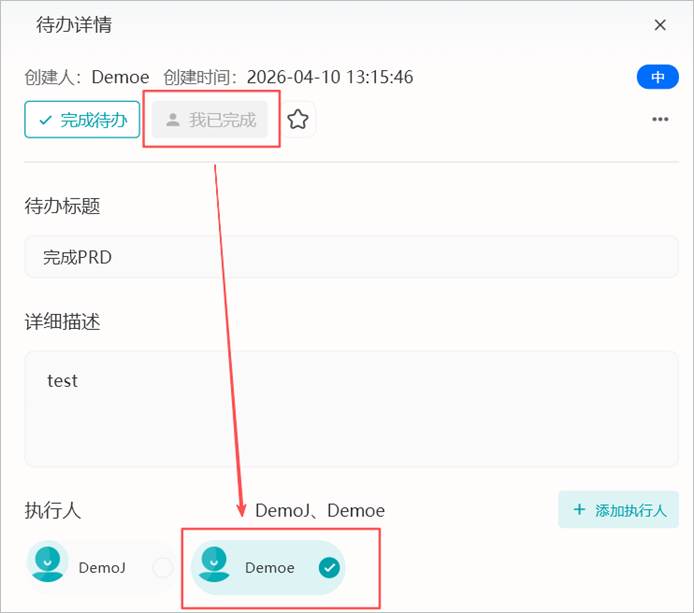Image resolution: width=694 pixels, height=613 pixels.
Task: Click the plus icon in 添加执行人
Action: pyautogui.click(x=579, y=509)
